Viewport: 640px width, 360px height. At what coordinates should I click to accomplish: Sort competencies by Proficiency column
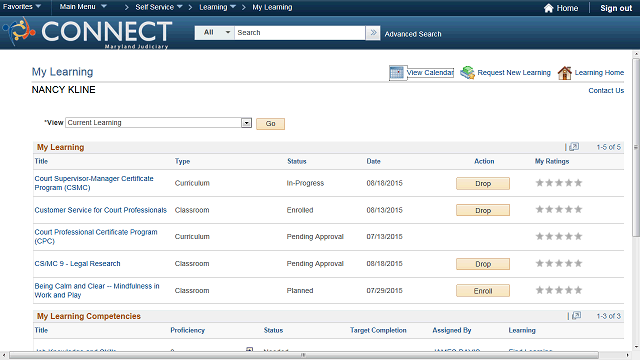[x=188, y=330]
